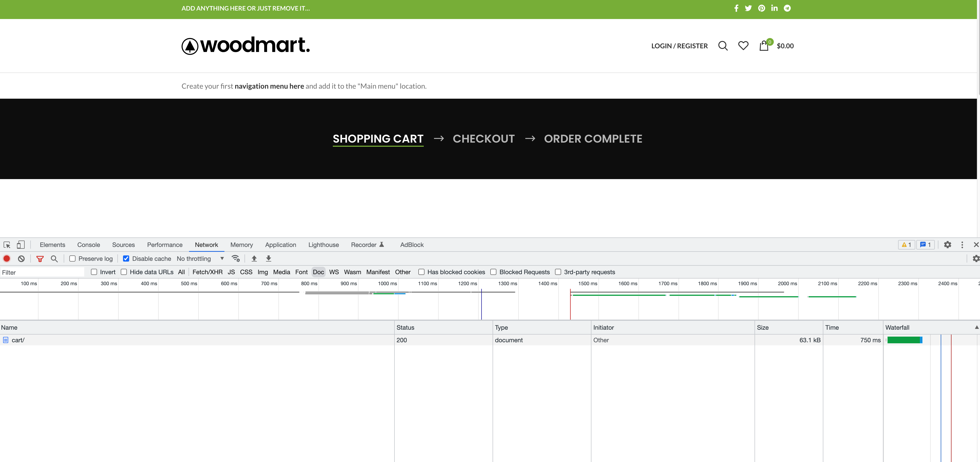Open network conditions wifi icon

[x=235, y=258]
